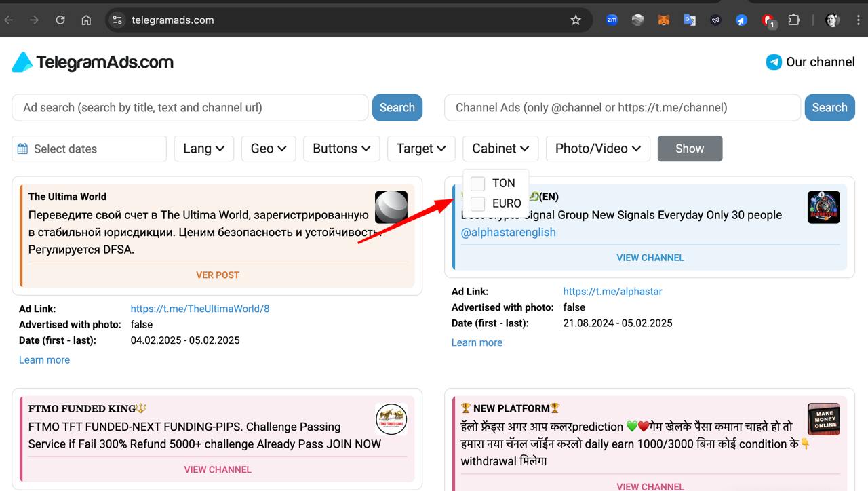Tick the EURO cabinet checkbox

pyautogui.click(x=478, y=203)
